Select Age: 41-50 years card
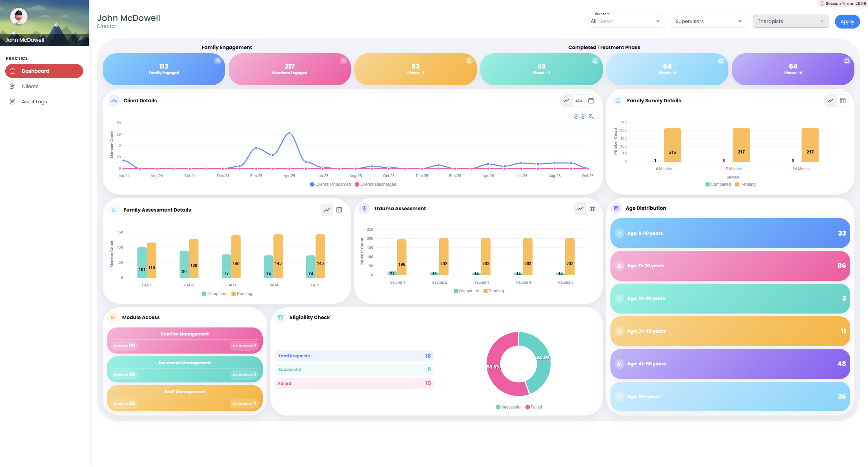This screenshot has height=467, width=868. [x=730, y=364]
